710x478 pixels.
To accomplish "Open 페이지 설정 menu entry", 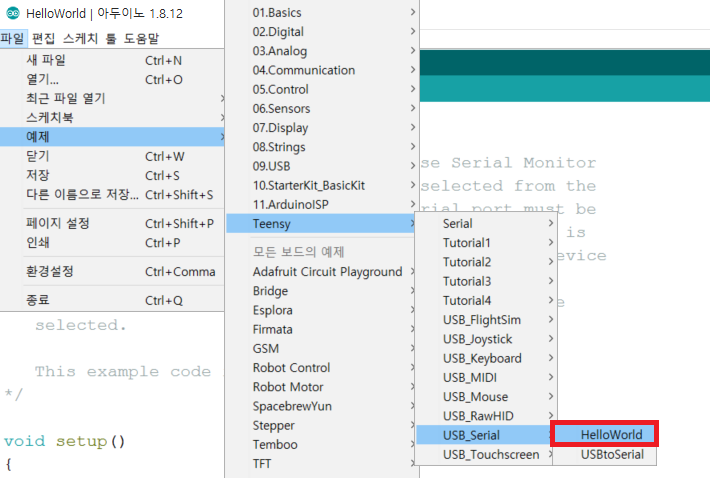I will pos(112,223).
